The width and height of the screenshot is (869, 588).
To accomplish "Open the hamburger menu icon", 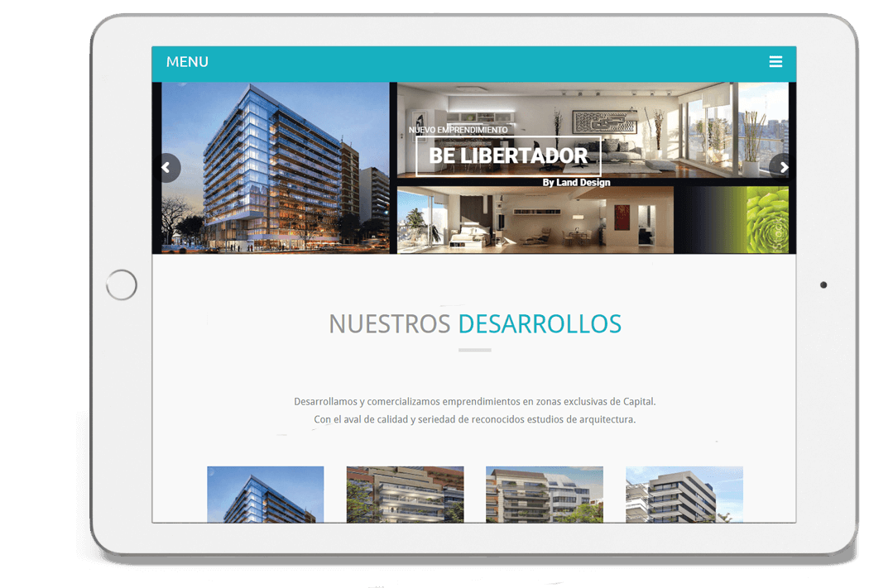I will tap(775, 61).
